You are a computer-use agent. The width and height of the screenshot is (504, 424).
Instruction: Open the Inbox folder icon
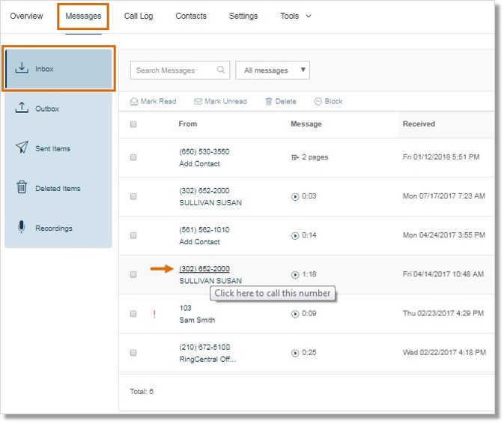click(x=22, y=68)
